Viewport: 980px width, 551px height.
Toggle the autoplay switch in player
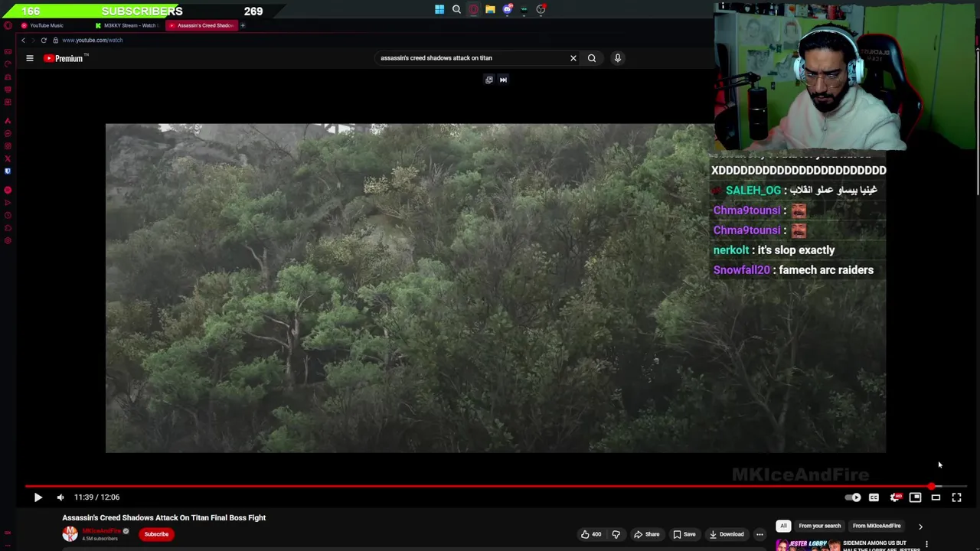(852, 497)
